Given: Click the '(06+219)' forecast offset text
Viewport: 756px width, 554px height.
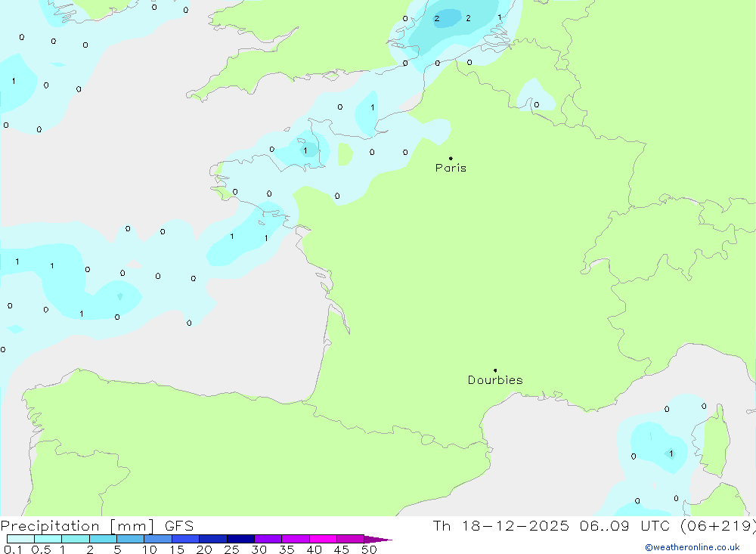Looking at the screenshot, I should pos(717,525).
